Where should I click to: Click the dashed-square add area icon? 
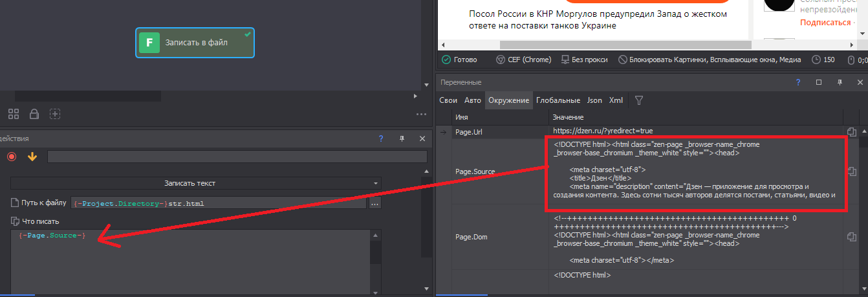pos(55,114)
